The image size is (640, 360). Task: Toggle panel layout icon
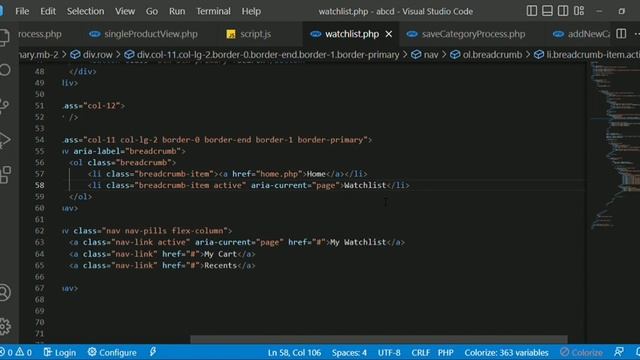coord(547,11)
